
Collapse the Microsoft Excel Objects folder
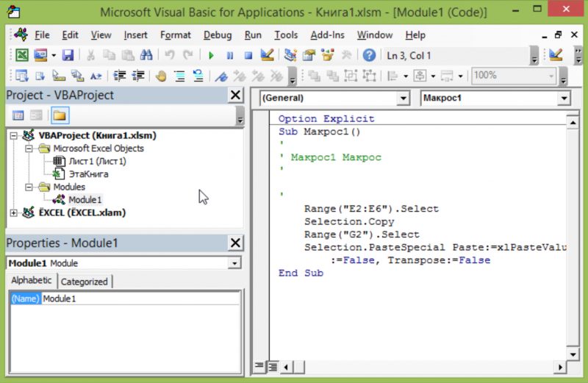pyautogui.click(x=29, y=148)
